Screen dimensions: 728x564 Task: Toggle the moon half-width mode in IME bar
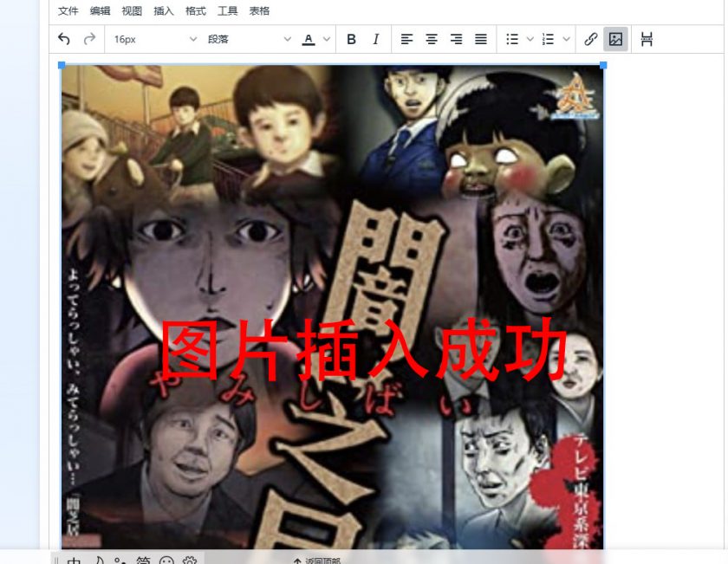pyautogui.click(x=99, y=561)
